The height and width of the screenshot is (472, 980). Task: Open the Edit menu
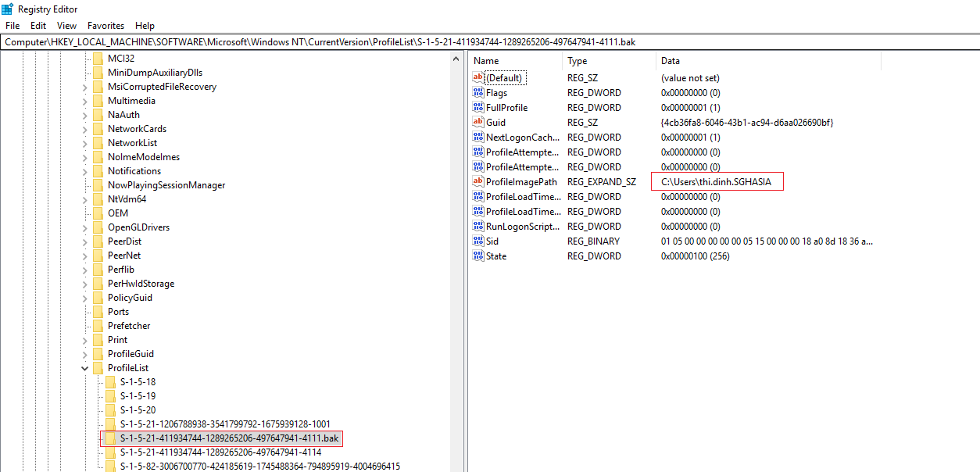38,26
